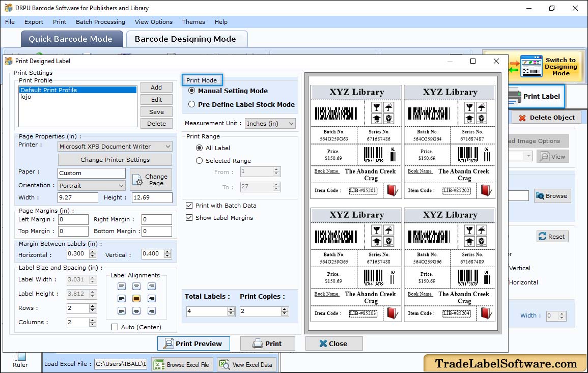The width and height of the screenshot is (588, 373).
Task: Click the Switch to Designing Mode icon
Action: 531,66
